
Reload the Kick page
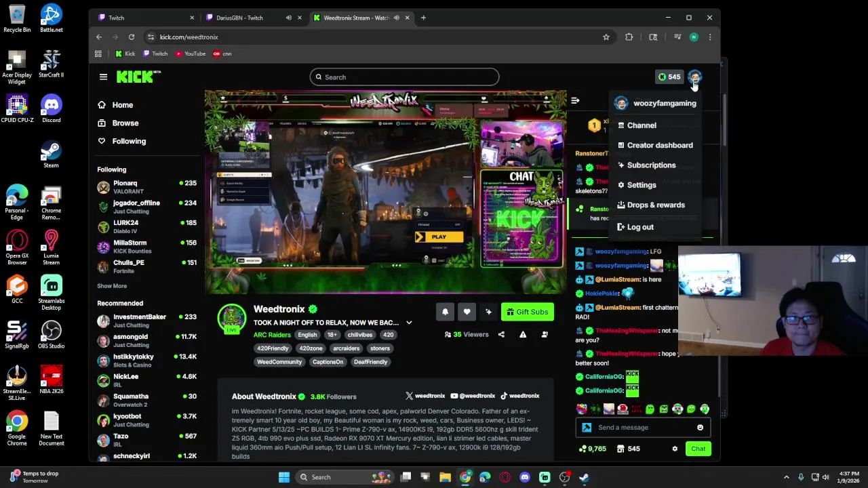[132, 37]
